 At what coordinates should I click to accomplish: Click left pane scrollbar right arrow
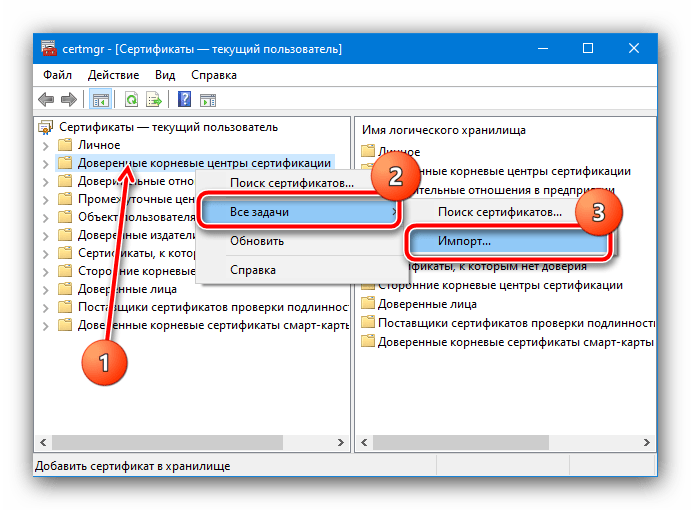tap(341, 442)
